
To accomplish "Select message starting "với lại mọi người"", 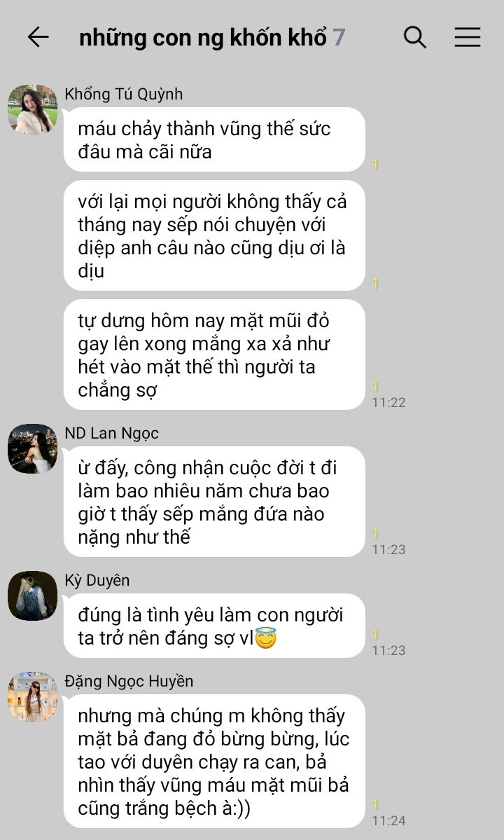I will point(214,235).
